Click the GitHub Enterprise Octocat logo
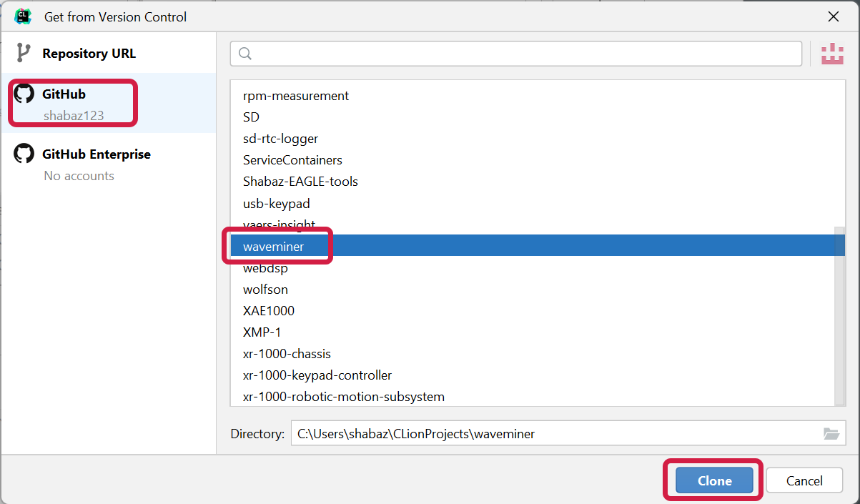Screen dimensions: 860x504 (24, 154)
